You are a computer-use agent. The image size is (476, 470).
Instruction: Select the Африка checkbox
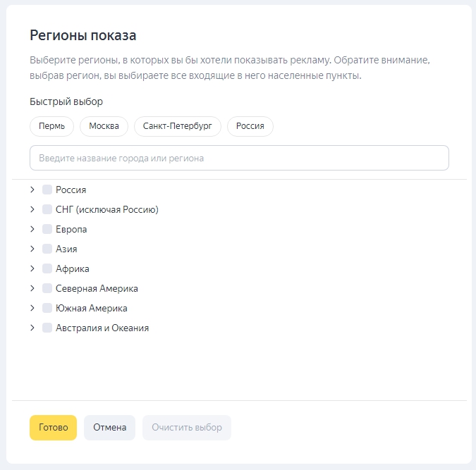[x=47, y=268]
